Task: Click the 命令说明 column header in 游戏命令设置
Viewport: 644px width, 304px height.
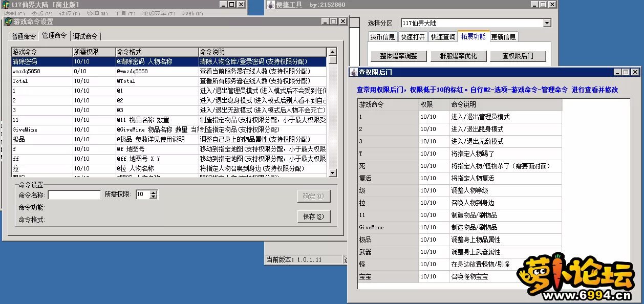Action: tap(262, 52)
